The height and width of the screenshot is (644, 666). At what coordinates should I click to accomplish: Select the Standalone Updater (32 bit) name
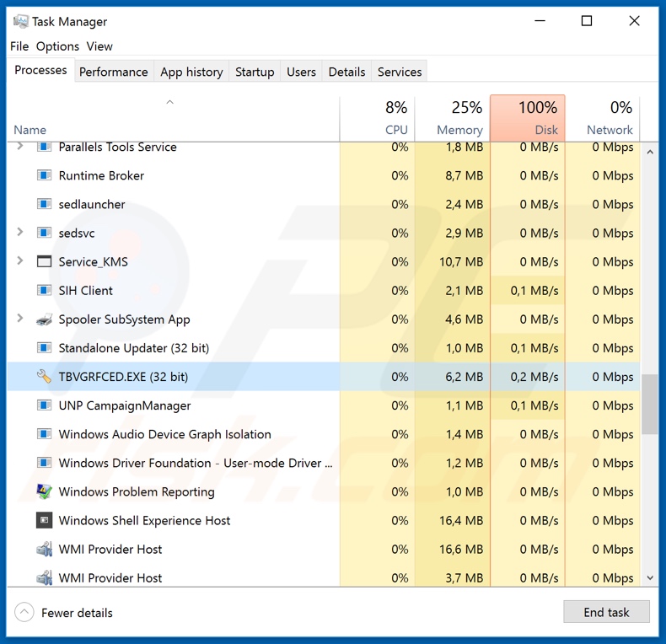[134, 348]
